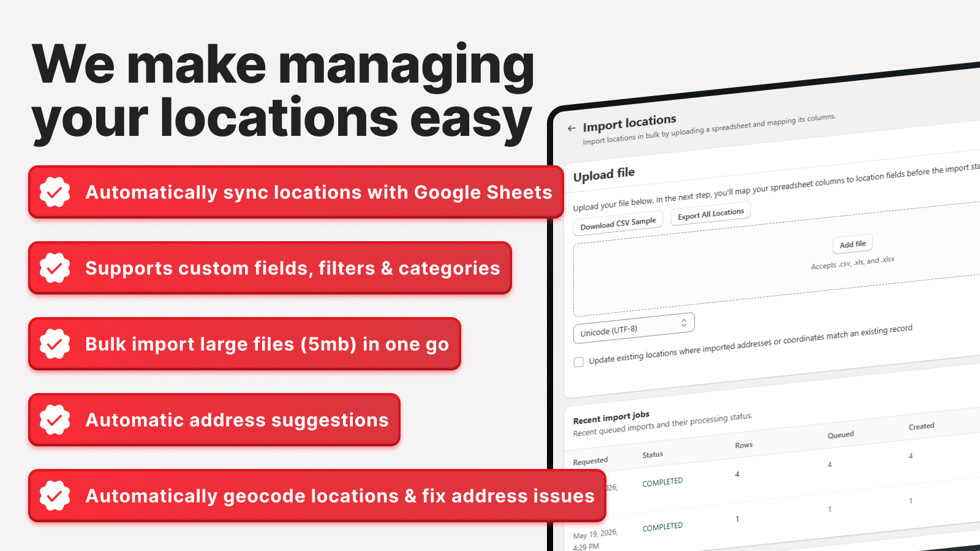Click the Queued column header
980x551 pixels.
coord(840,435)
